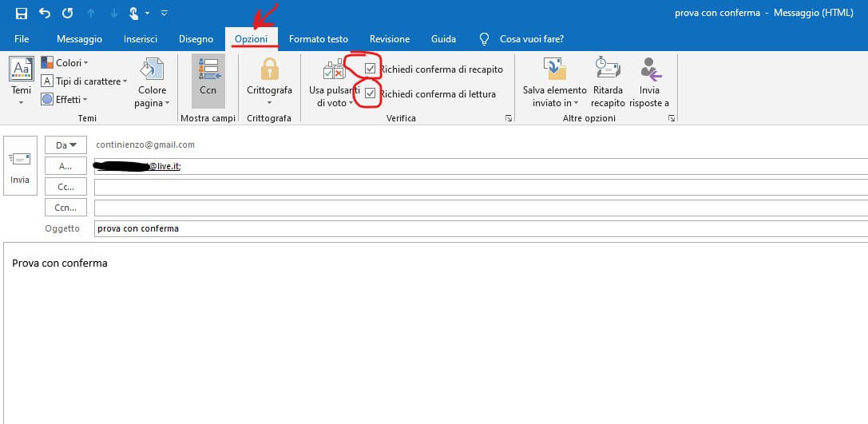Click the Undo arrow icon
Image resolution: width=868 pixels, height=424 pixels.
46,13
